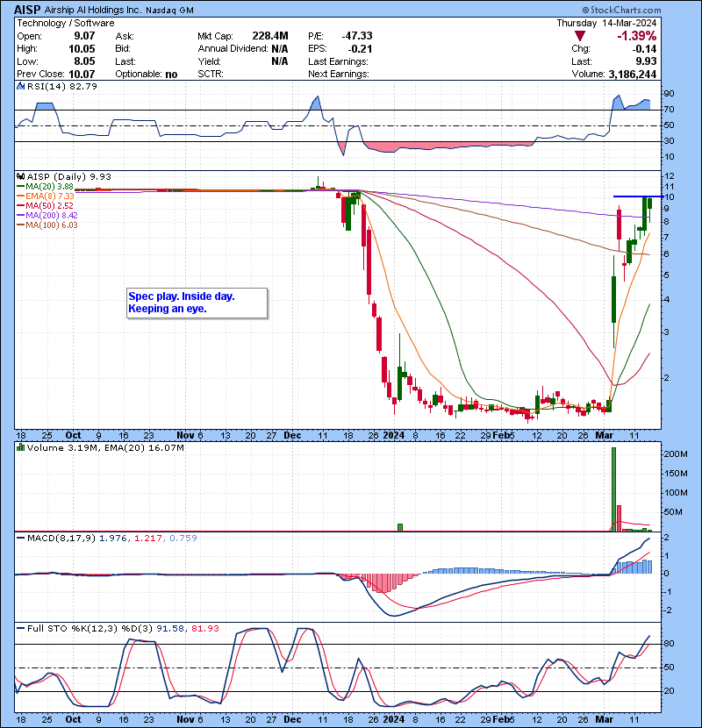702x728 pixels.
Task: Click the AISP ticker symbol in the title
Action: tap(27, 10)
